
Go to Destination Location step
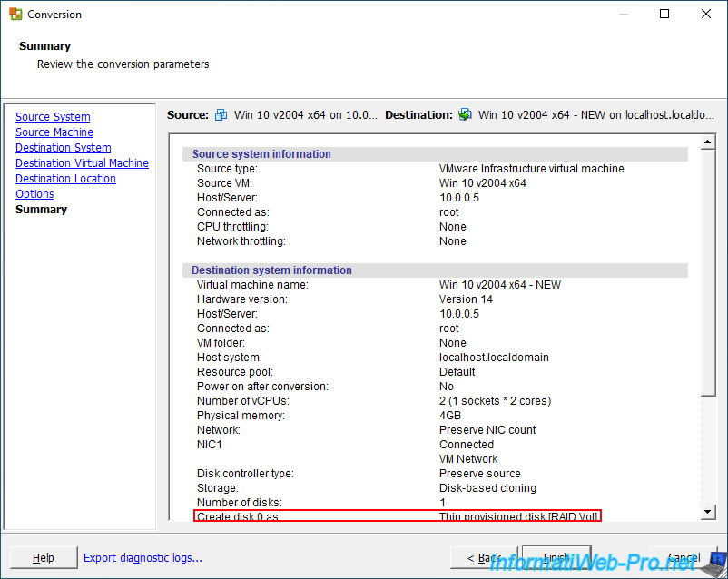point(65,178)
